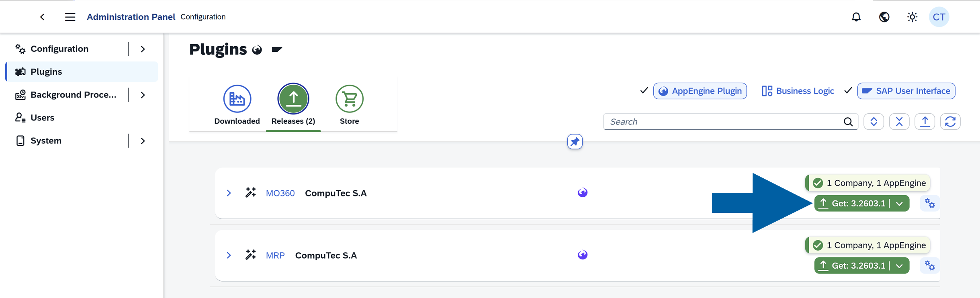This screenshot has height=298, width=980.
Task: Click the refresh icon beside search
Action: point(950,122)
